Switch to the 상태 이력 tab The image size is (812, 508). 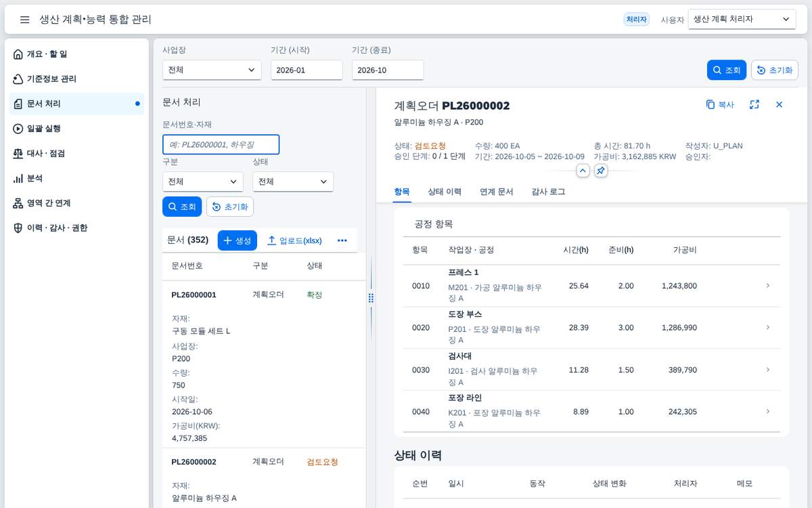445,192
